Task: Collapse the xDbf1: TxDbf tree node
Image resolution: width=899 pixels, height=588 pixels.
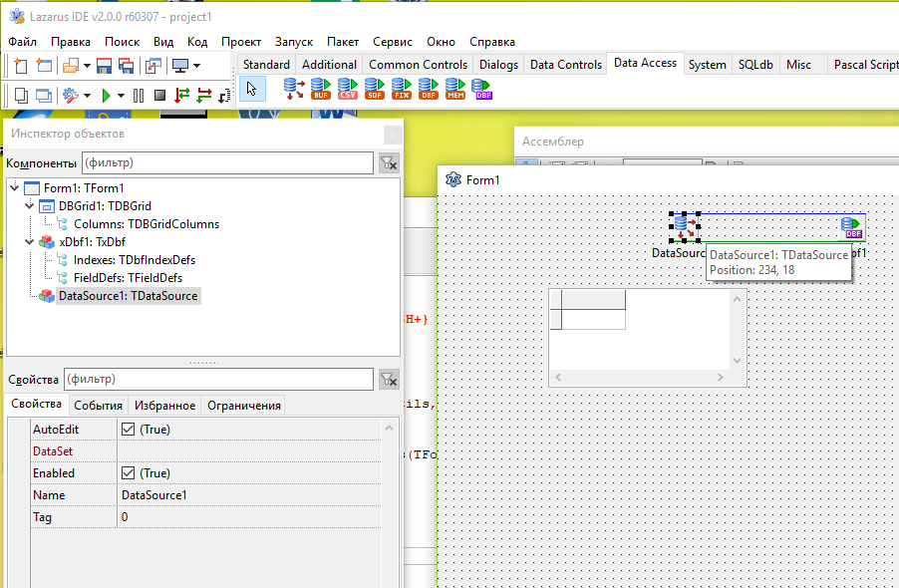Action: 29,241
